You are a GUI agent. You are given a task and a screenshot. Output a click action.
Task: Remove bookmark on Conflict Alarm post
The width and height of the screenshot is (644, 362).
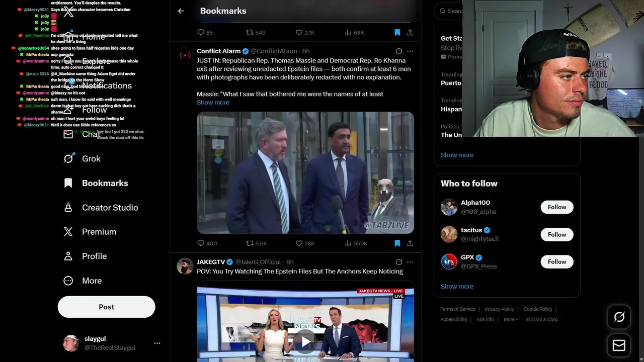[x=397, y=243]
